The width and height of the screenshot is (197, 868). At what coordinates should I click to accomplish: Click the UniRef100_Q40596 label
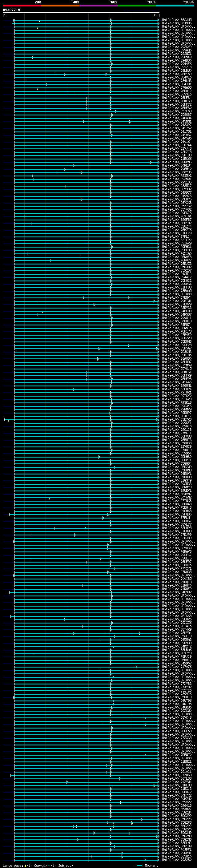point(177,138)
